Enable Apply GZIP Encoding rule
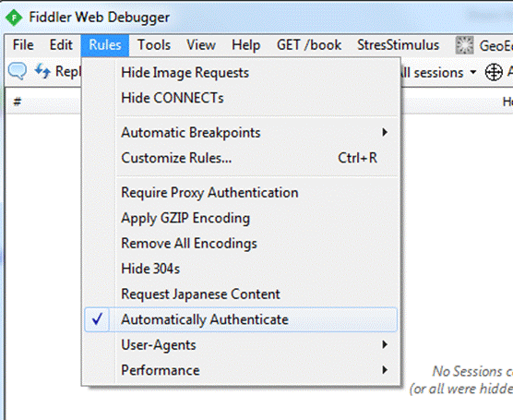The width and height of the screenshot is (513, 420). coord(241,219)
